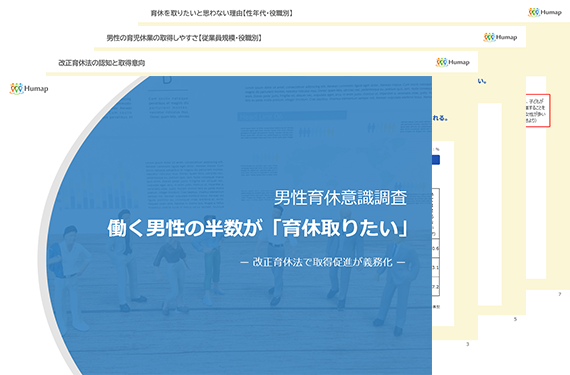The width and height of the screenshot is (570, 375).
Task: Click page number 3 on the slide
Action: click(467, 344)
